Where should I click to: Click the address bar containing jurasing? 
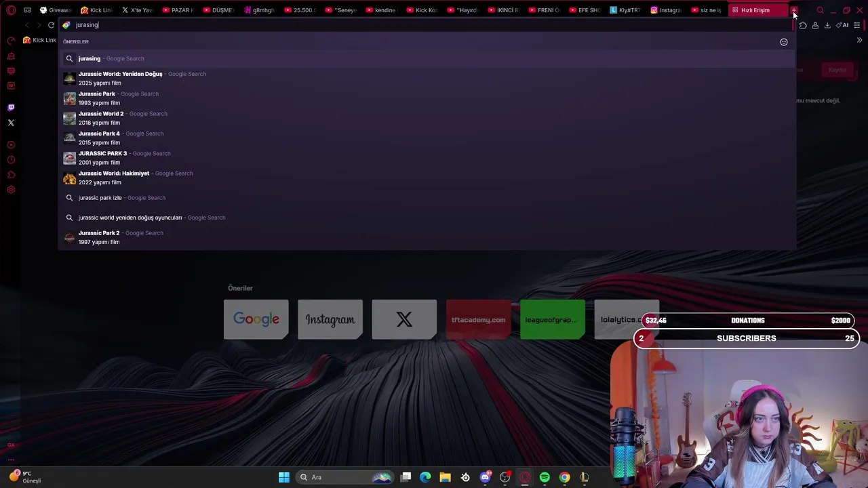(x=427, y=25)
